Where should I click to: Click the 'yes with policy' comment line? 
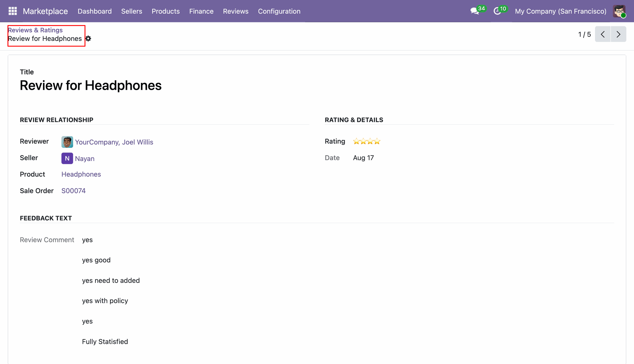(105, 301)
